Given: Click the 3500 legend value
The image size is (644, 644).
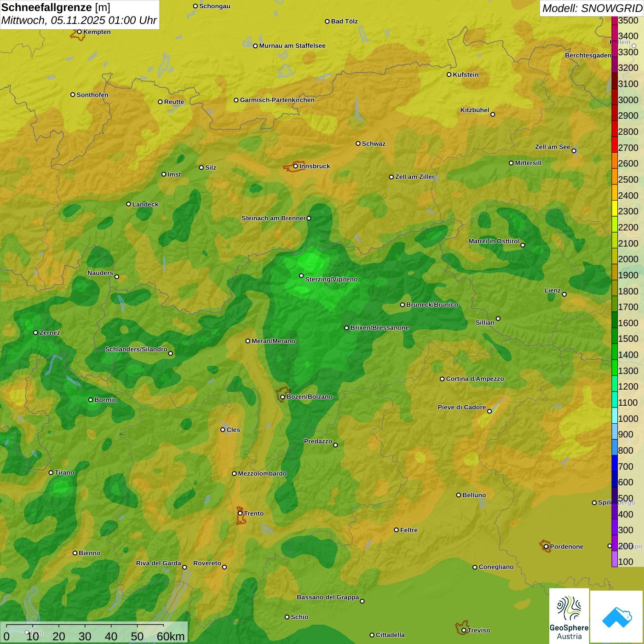Looking at the screenshot, I should [628, 20].
